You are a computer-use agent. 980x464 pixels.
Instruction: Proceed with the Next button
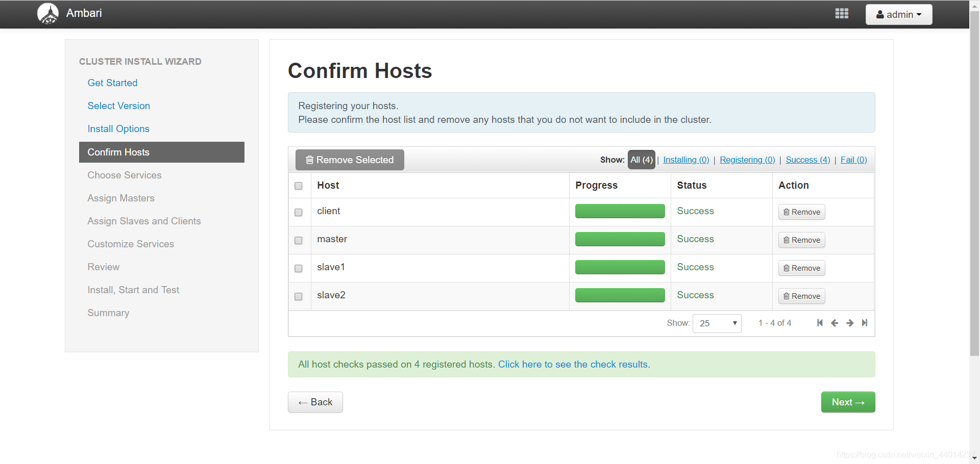click(848, 402)
